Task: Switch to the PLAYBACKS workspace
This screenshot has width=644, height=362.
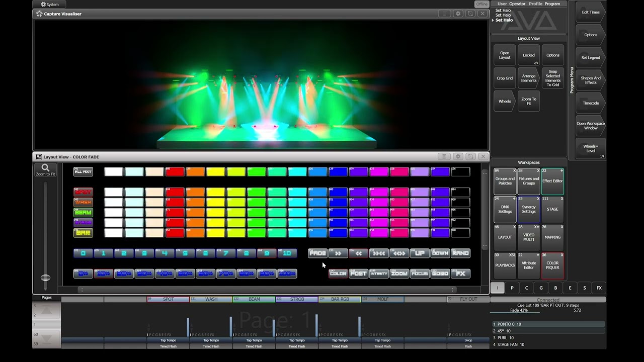Action: [x=505, y=265]
